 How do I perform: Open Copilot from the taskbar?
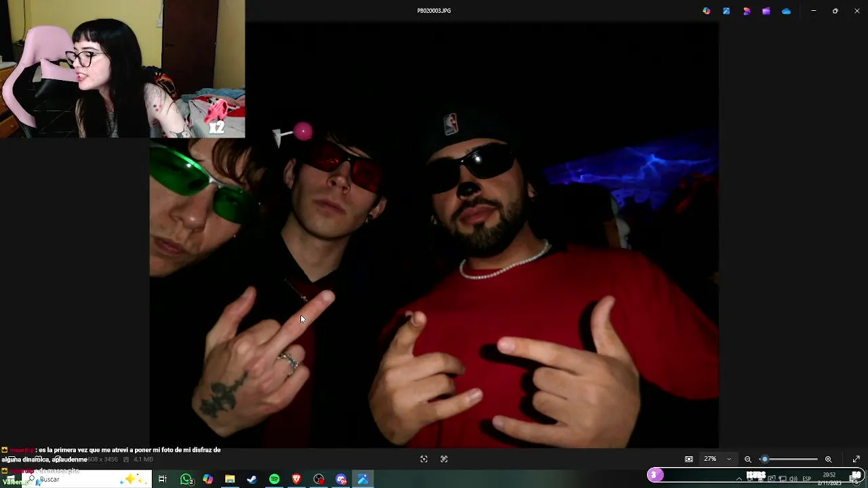(208, 479)
